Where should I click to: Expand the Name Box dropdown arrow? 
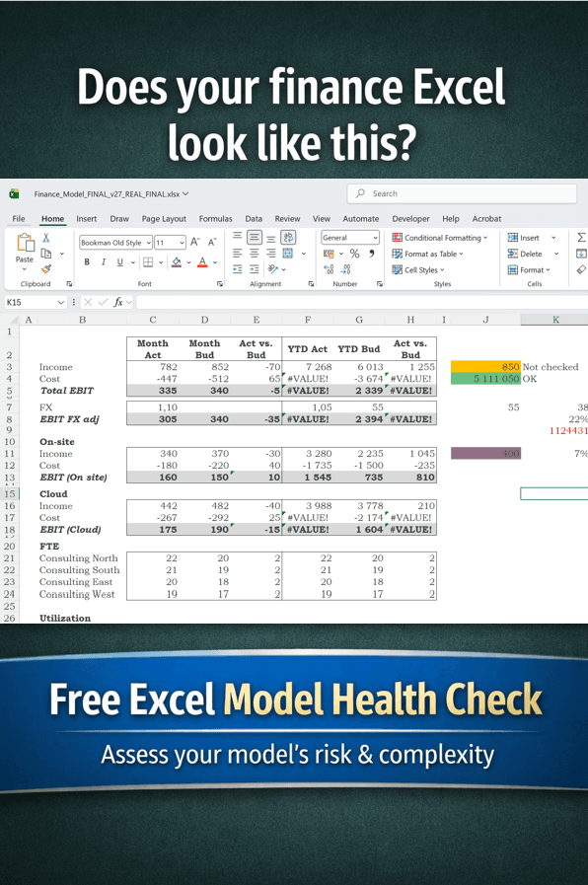[61, 303]
